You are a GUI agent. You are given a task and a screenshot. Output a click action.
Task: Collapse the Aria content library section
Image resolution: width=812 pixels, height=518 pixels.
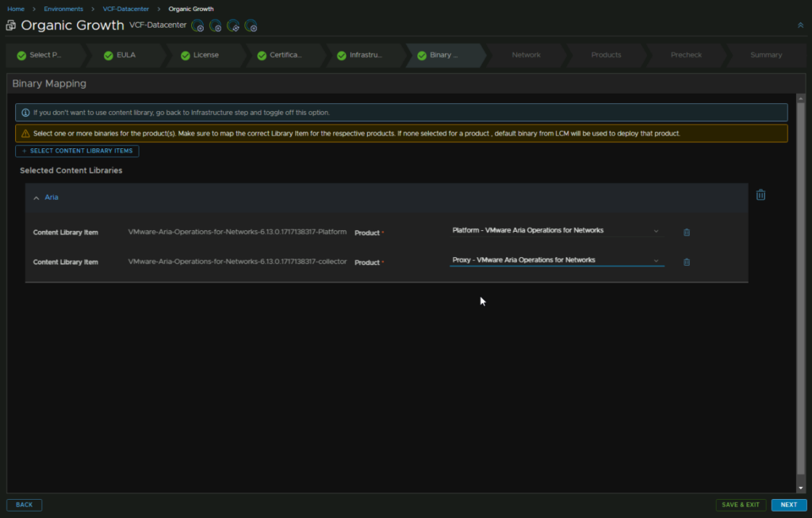(x=36, y=198)
